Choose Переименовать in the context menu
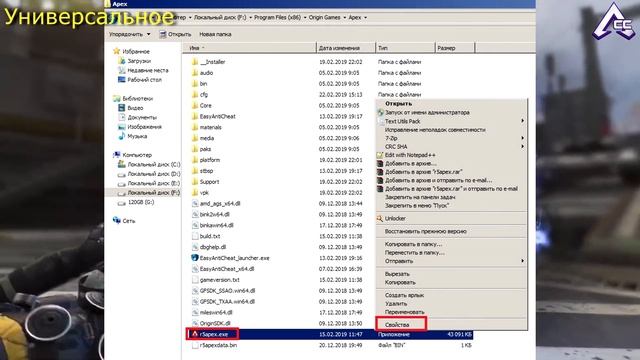The image size is (640, 360). [x=404, y=312]
